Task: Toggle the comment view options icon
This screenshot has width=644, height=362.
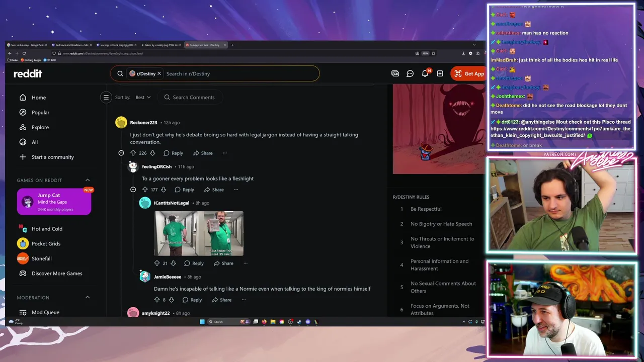Action: coord(106,98)
